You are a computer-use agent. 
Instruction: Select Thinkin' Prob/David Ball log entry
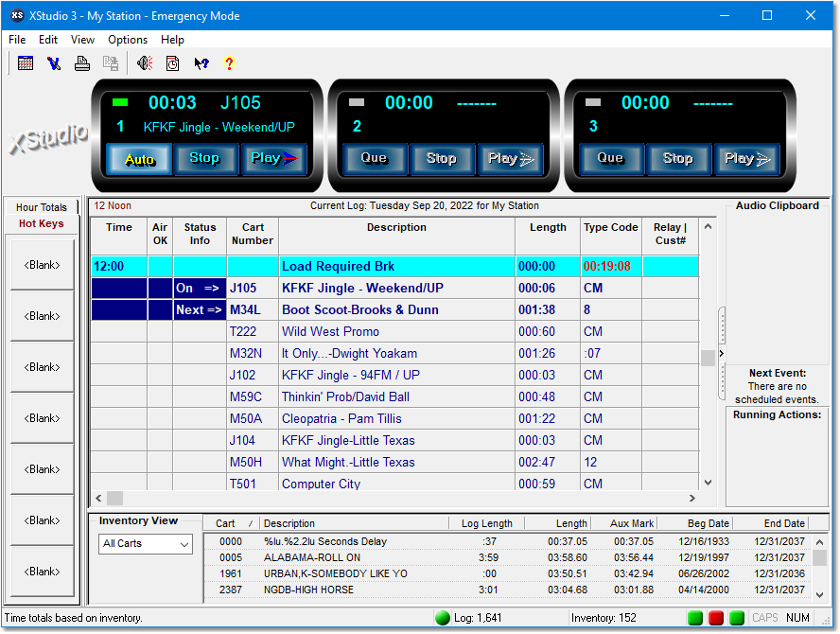(394, 397)
